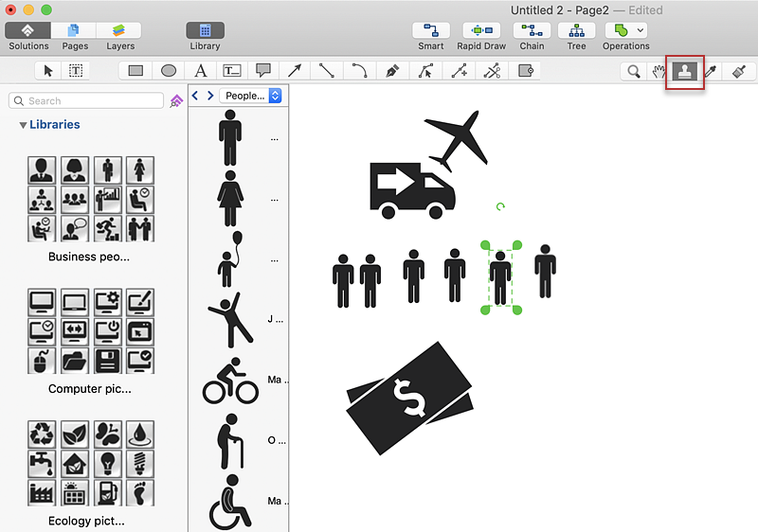Open the People library dropdown
Image resolution: width=758 pixels, height=532 pixels.
250,96
